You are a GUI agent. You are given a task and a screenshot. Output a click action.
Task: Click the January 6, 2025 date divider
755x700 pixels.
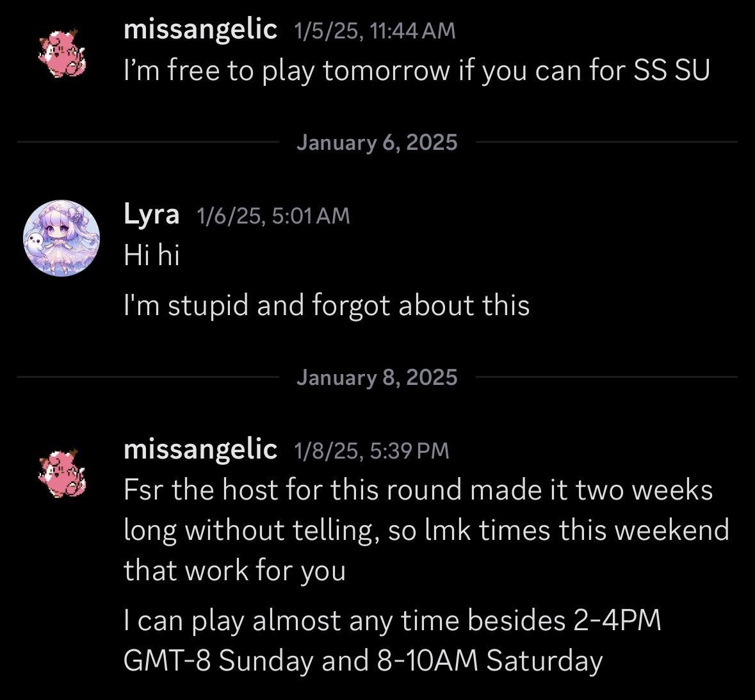point(377,142)
